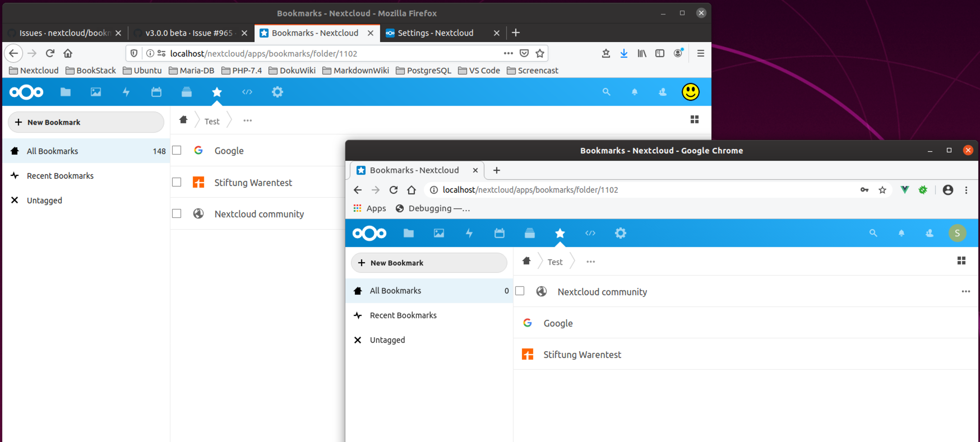Open gear app icon in Chrome Nextcloud header

click(621, 233)
